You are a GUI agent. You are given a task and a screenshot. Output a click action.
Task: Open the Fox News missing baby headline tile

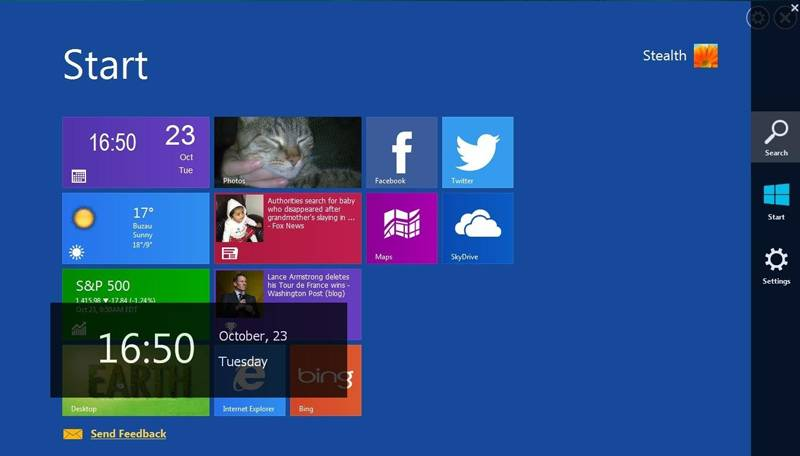click(x=288, y=228)
